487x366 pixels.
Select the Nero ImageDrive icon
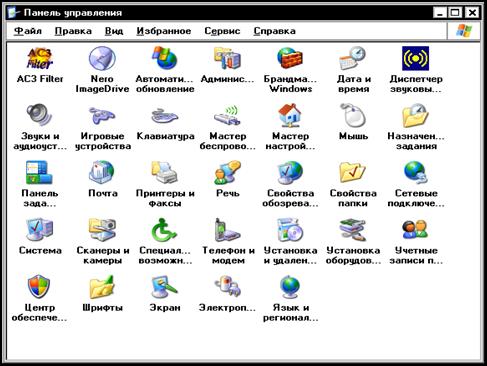tap(102, 58)
